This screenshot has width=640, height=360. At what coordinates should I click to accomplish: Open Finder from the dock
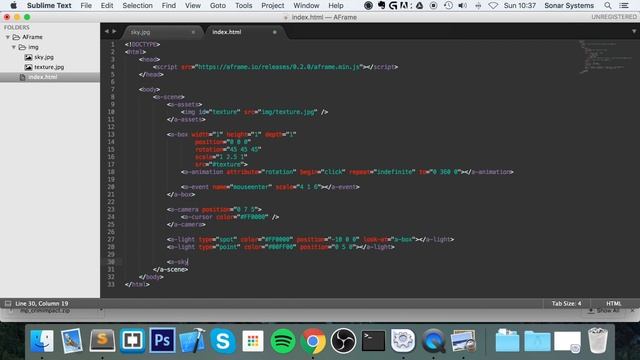[x=41, y=341]
